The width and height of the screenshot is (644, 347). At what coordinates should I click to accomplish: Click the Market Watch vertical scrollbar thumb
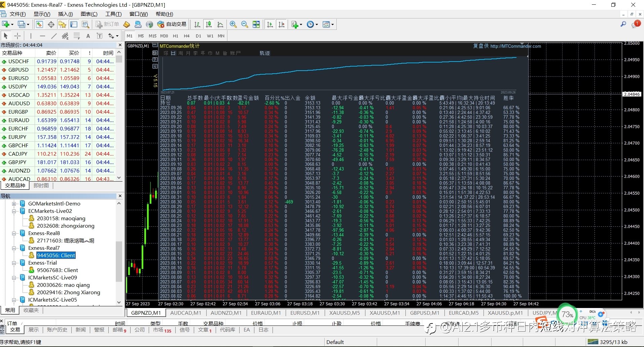pyautogui.click(x=119, y=60)
